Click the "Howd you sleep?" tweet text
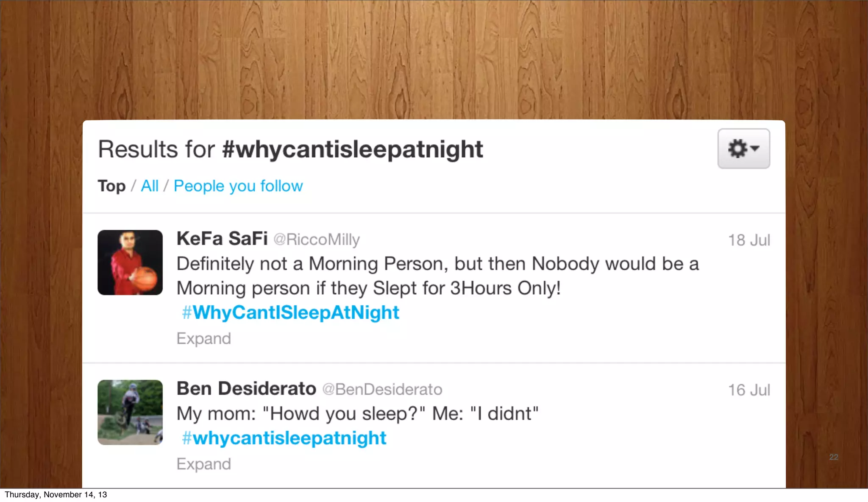This screenshot has height=502, width=868. (357, 414)
